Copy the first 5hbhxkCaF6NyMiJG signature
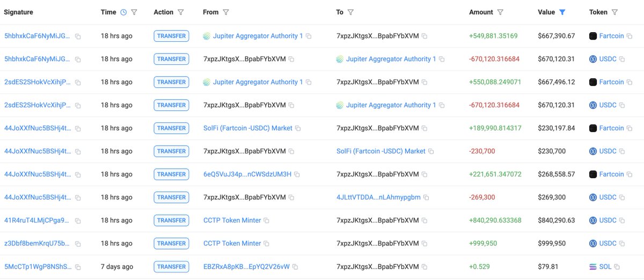Viewport: 644px width, 280px height. click(x=78, y=36)
